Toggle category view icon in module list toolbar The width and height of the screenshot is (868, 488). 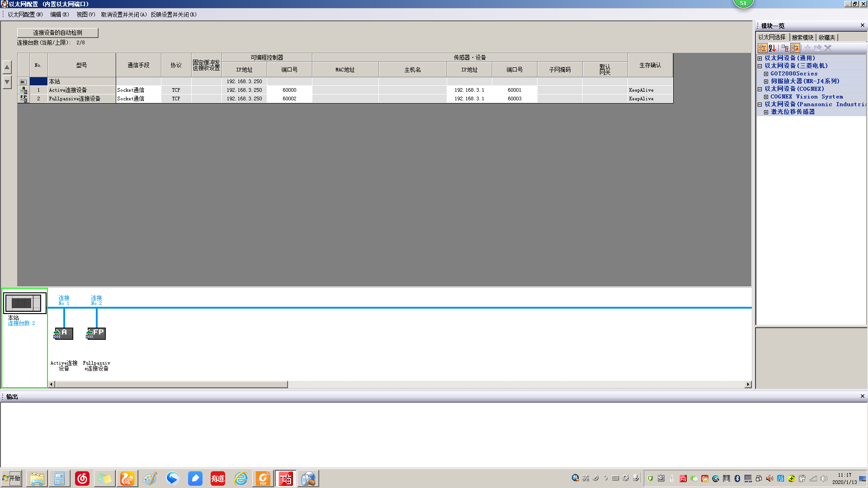762,48
